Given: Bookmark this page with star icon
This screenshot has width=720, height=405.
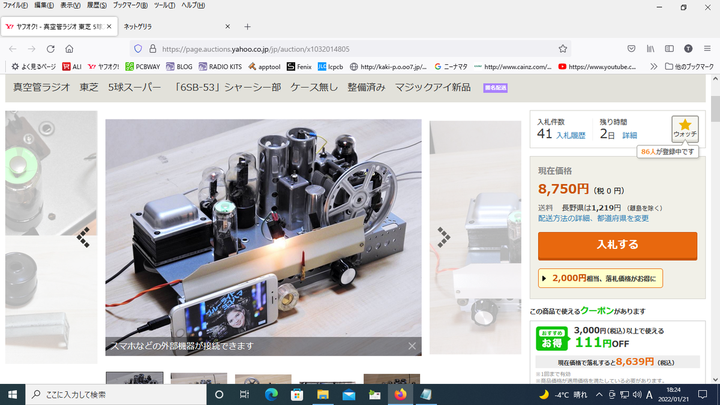Looking at the screenshot, I should coord(563,48).
